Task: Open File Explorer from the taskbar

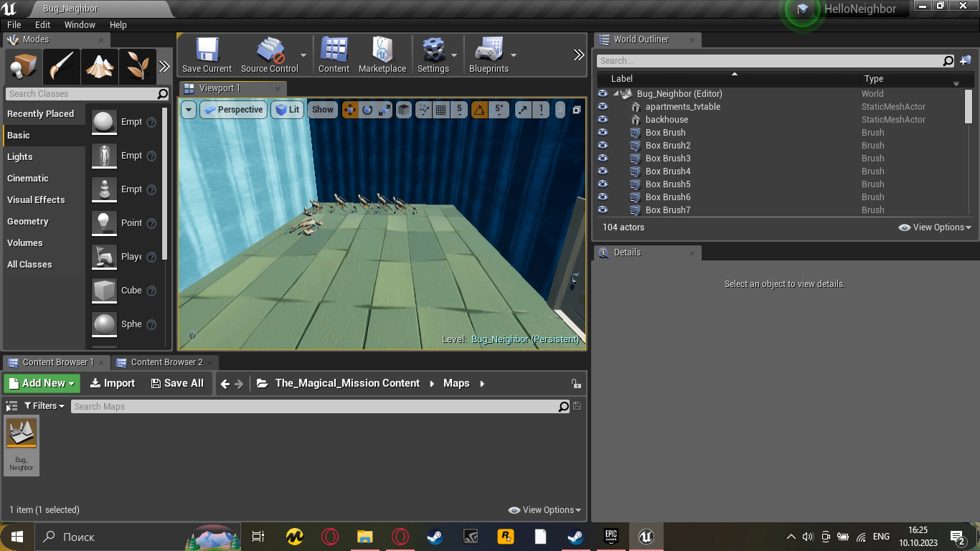Action: pyautogui.click(x=365, y=536)
